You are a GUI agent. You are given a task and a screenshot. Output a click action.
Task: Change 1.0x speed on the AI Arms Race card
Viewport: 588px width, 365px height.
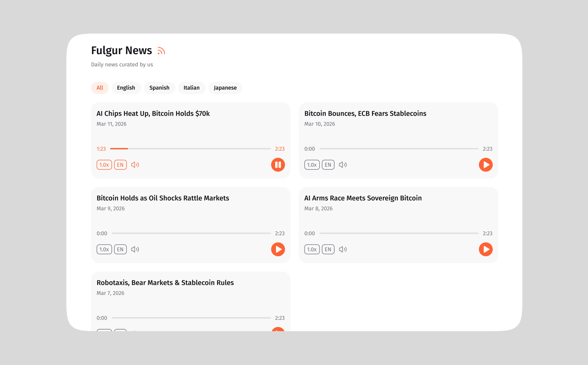pyautogui.click(x=312, y=249)
